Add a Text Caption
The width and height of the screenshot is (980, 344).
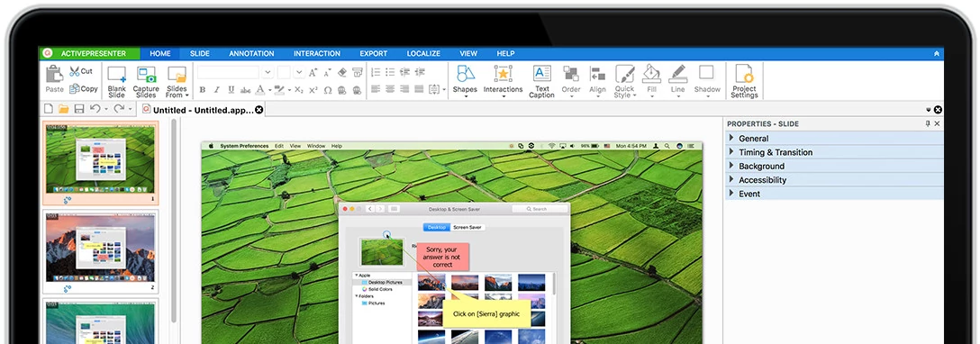(x=542, y=81)
